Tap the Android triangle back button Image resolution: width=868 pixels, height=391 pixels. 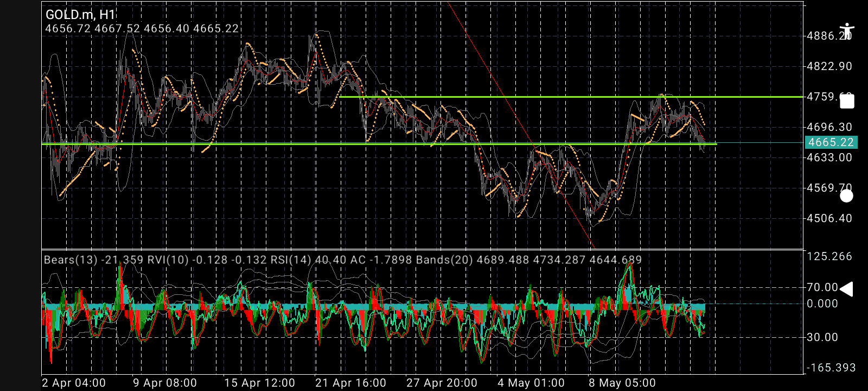(846, 289)
